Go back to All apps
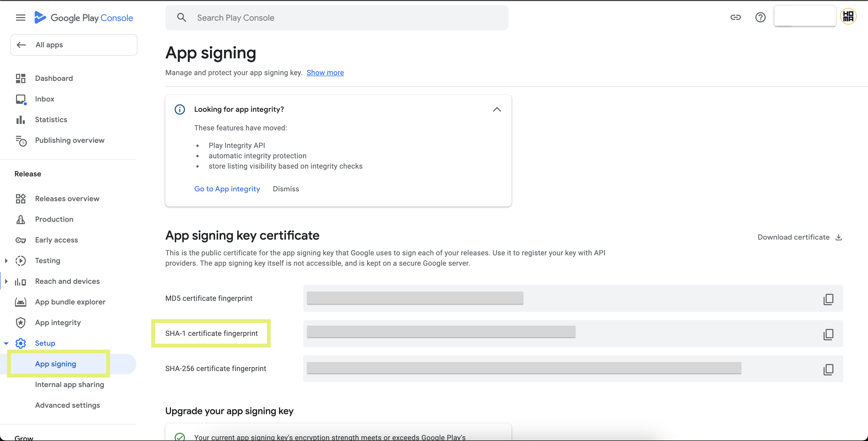 [73, 45]
